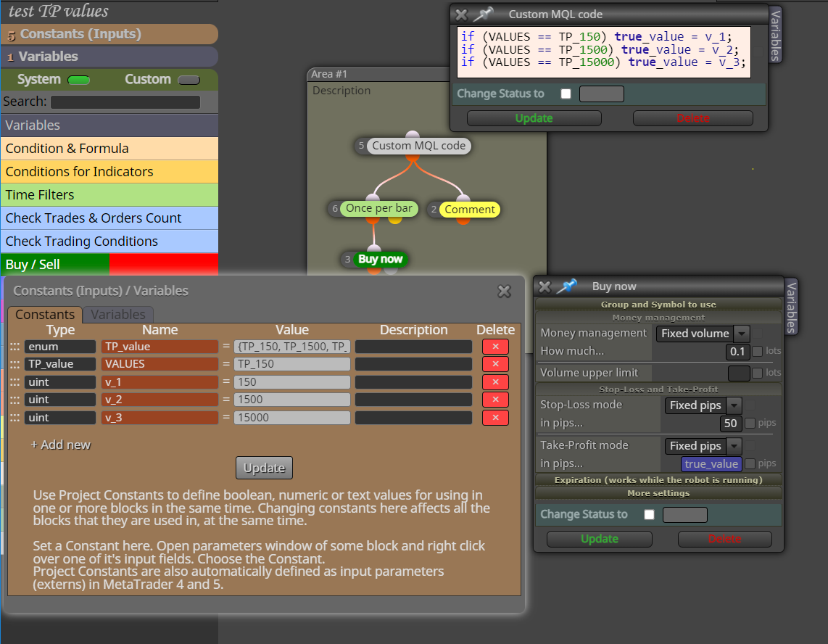
Task: Close the Constants (Inputs) / Variables dialog
Action: [x=505, y=291]
